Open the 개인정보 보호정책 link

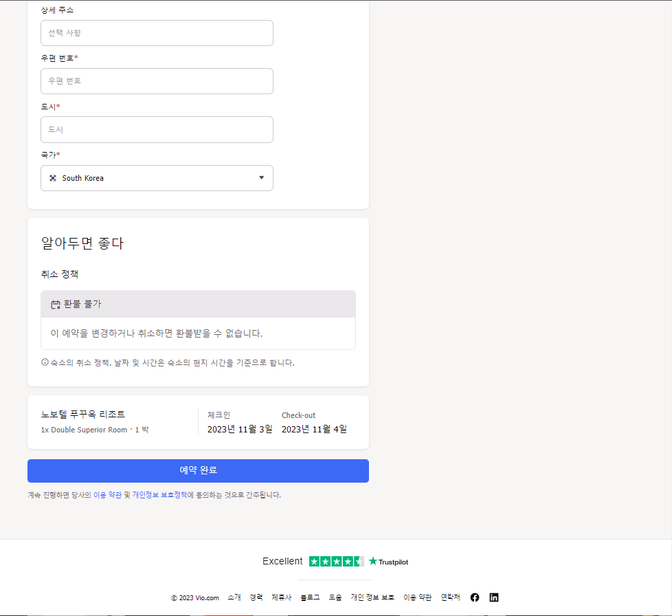pyautogui.click(x=159, y=494)
